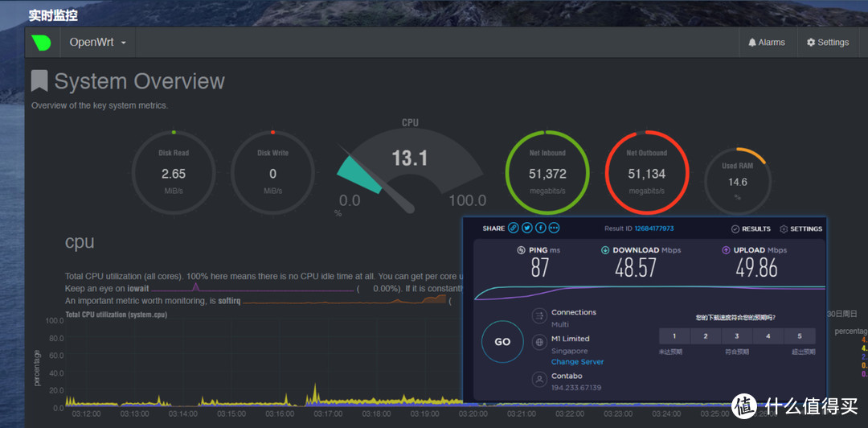
Task: Open more share options ellipsis icon
Action: pyautogui.click(x=554, y=228)
